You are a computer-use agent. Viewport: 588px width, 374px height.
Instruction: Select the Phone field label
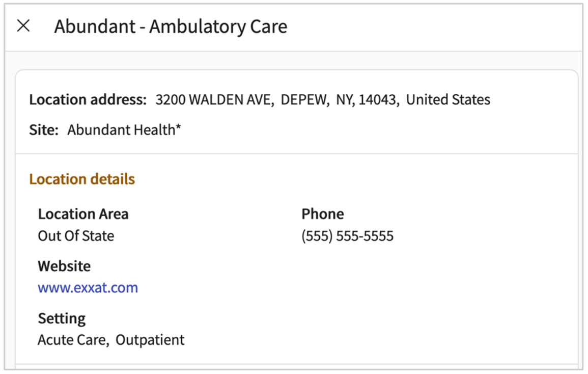point(322,214)
